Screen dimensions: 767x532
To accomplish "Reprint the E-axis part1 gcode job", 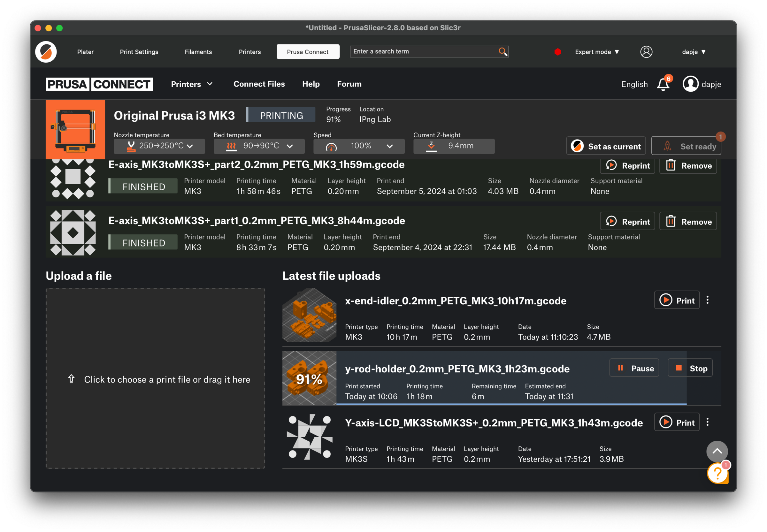I will [627, 221].
